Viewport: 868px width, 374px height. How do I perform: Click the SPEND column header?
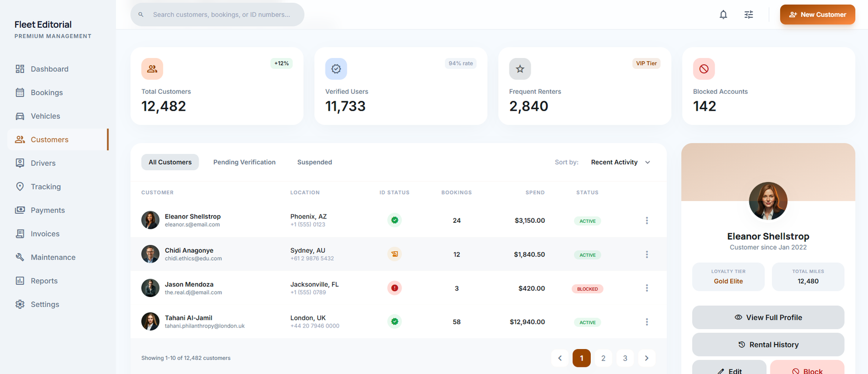(x=535, y=192)
